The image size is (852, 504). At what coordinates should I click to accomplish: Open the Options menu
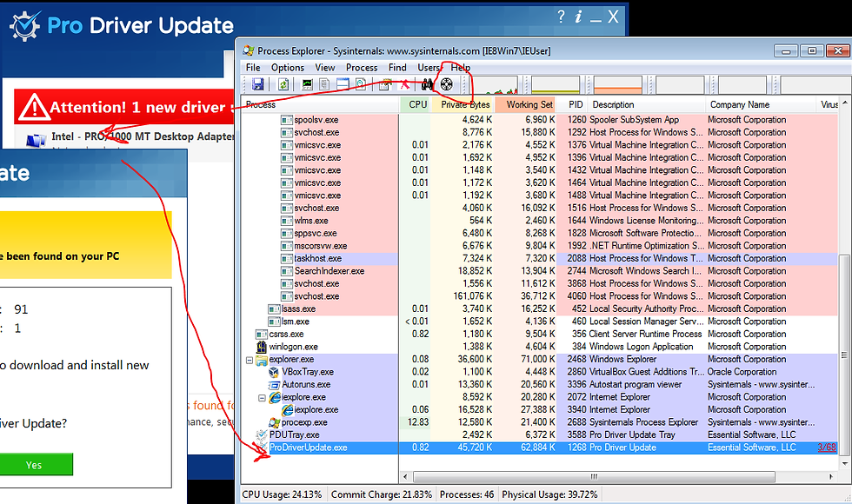pos(288,68)
